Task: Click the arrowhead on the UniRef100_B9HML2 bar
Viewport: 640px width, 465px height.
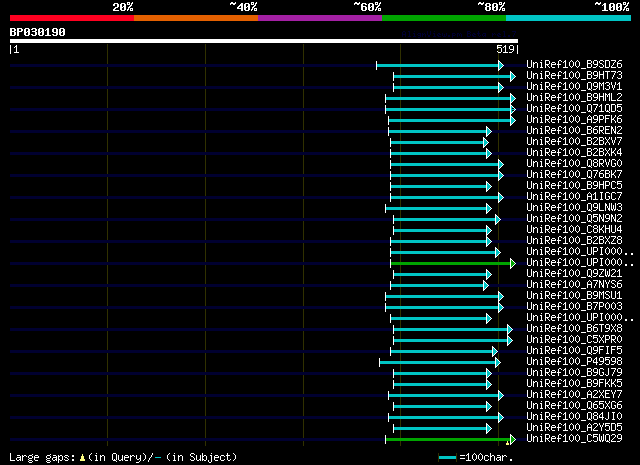Action: tap(513, 98)
